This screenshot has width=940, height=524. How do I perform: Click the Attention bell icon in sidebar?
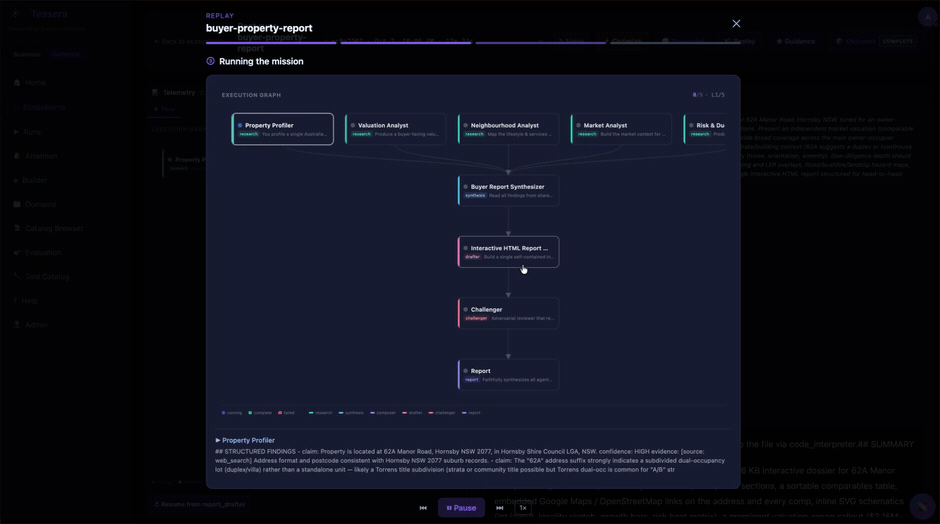pos(17,156)
